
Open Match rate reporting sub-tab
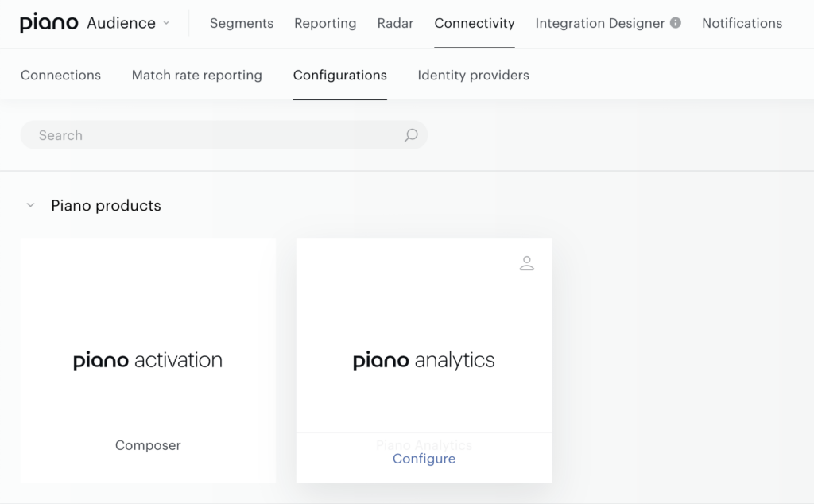(x=197, y=76)
